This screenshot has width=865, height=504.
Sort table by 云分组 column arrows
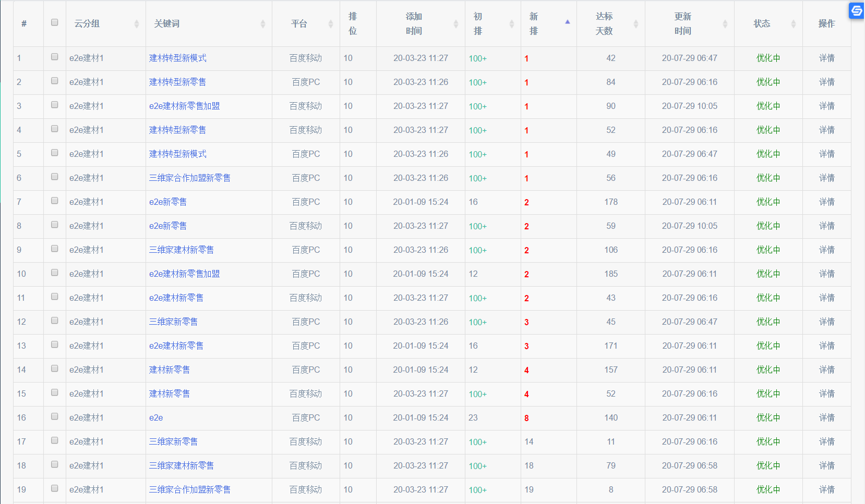pos(136,24)
